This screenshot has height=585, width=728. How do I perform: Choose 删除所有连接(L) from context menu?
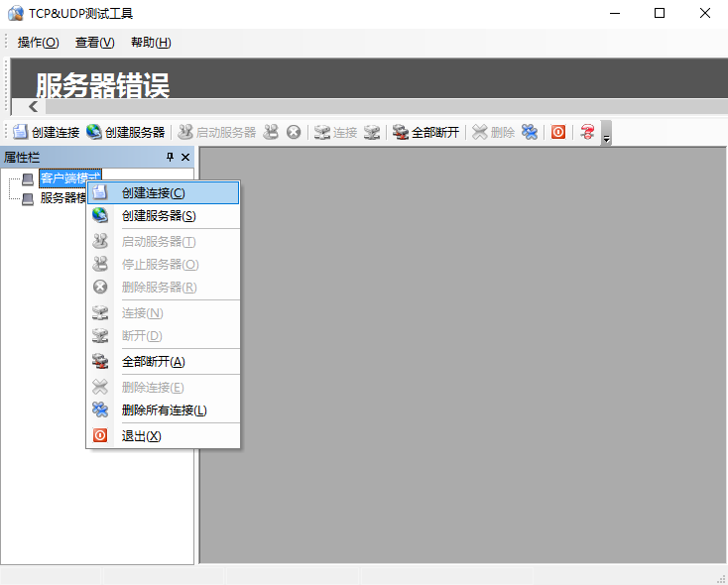coord(164,410)
